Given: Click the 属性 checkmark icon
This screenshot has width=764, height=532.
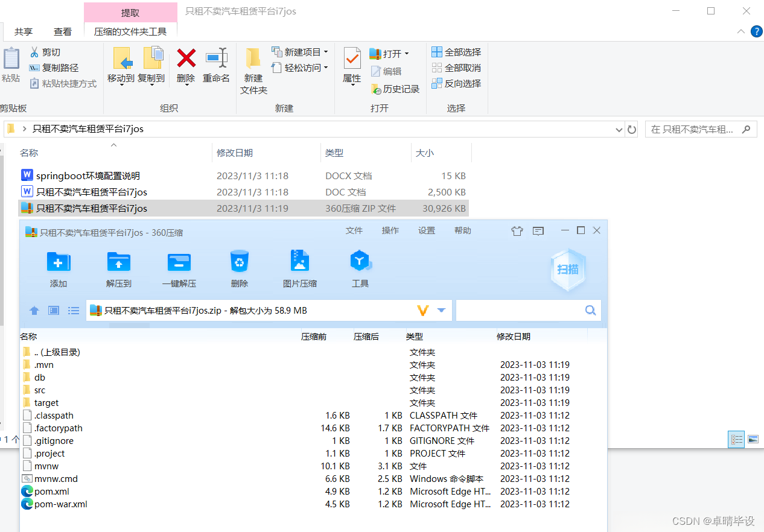Looking at the screenshot, I should [352, 59].
